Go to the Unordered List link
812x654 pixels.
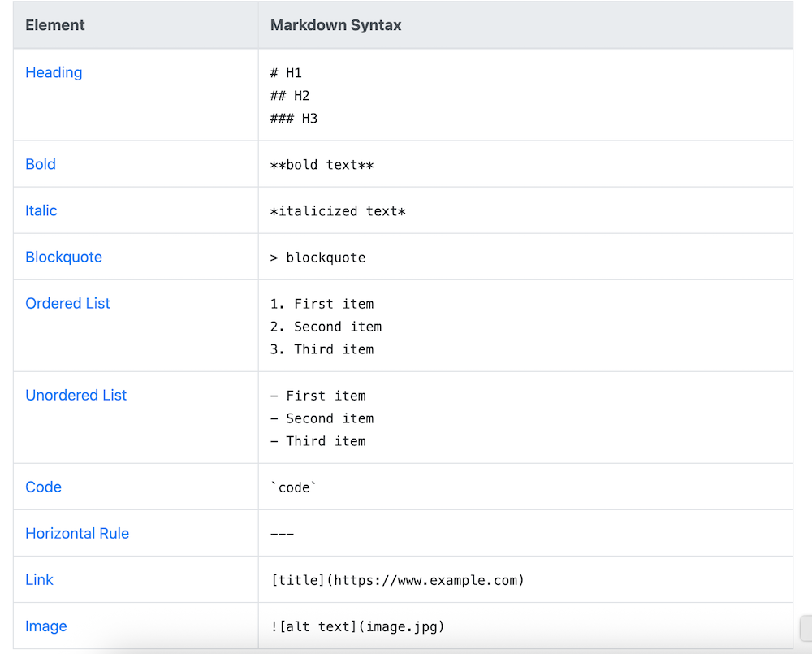tap(76, 395)
